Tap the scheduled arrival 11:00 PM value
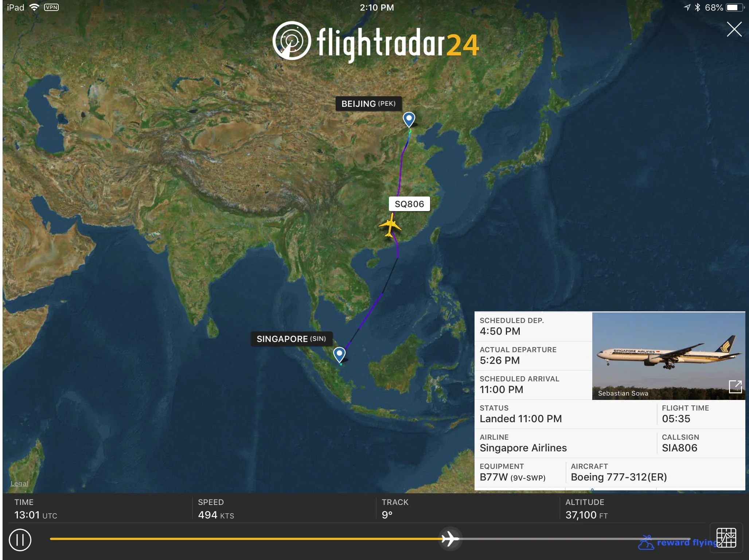The width and height of the screenshot is (749, 560). pos(501,389)
